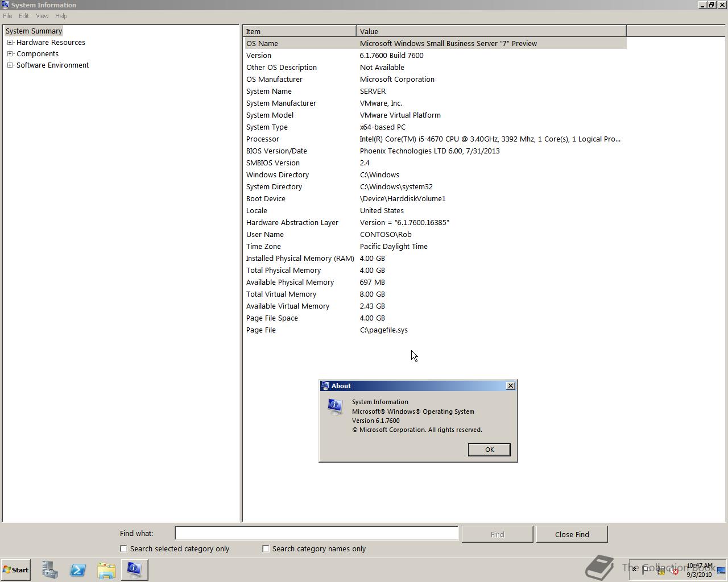This screenshot has width=728, height=582.
Task: Open the taskbar clock showing 10:47 AM
Action: pos(699,570)
